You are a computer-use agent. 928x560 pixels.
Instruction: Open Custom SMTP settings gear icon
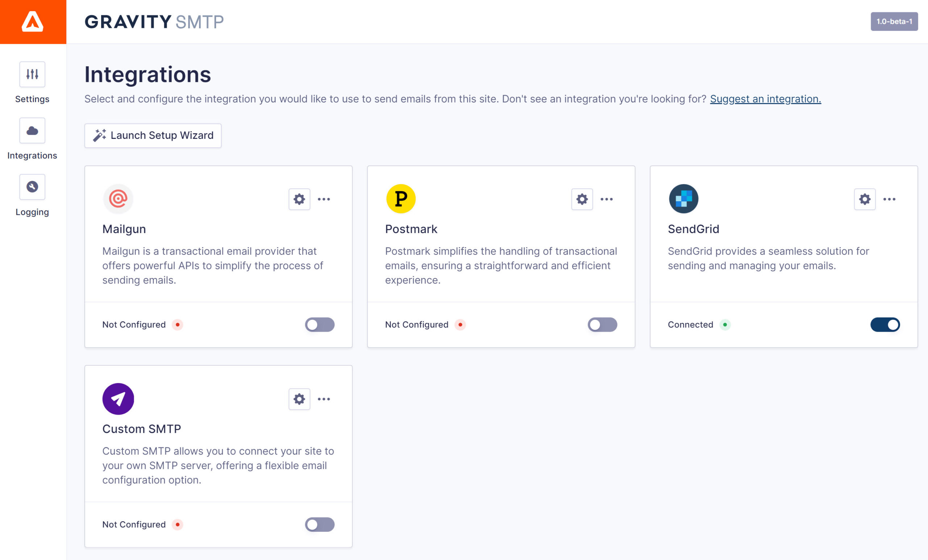[299, 399]
